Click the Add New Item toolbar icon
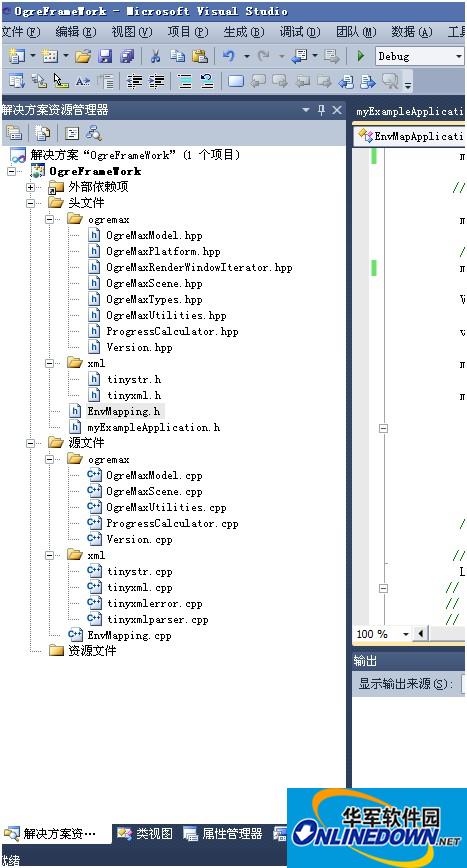The image size is (467, 868). [50, 56]
